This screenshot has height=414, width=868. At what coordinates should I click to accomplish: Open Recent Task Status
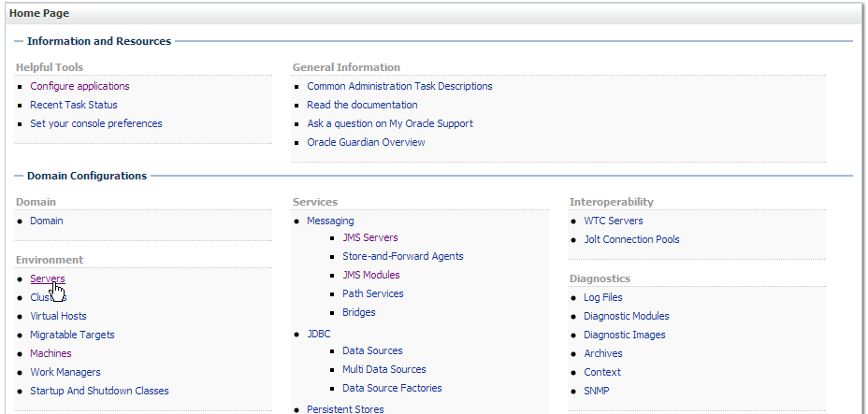[x=74, y=105]
